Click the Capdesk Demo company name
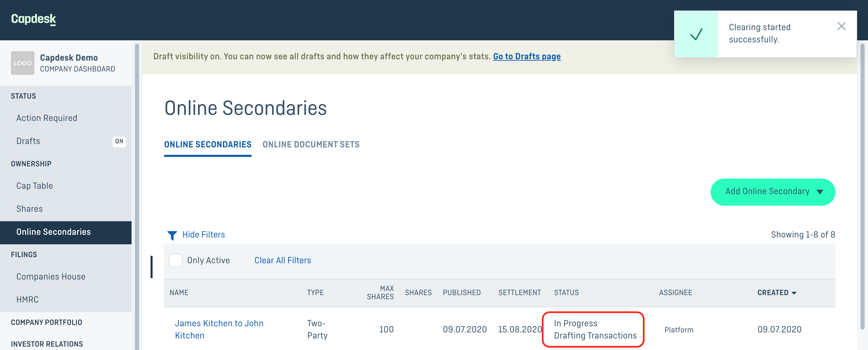This screenshot has height=350, width=868. [x=69, y=58]
